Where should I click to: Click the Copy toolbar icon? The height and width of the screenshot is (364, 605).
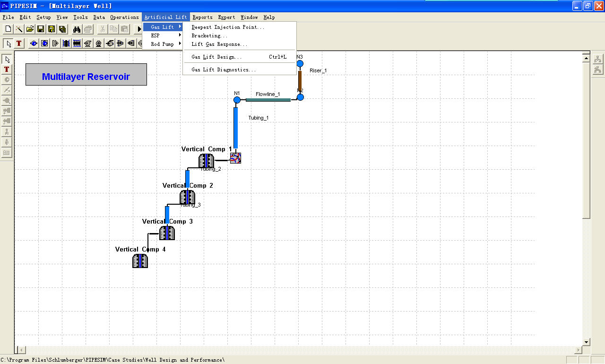(x=113, y=29)
